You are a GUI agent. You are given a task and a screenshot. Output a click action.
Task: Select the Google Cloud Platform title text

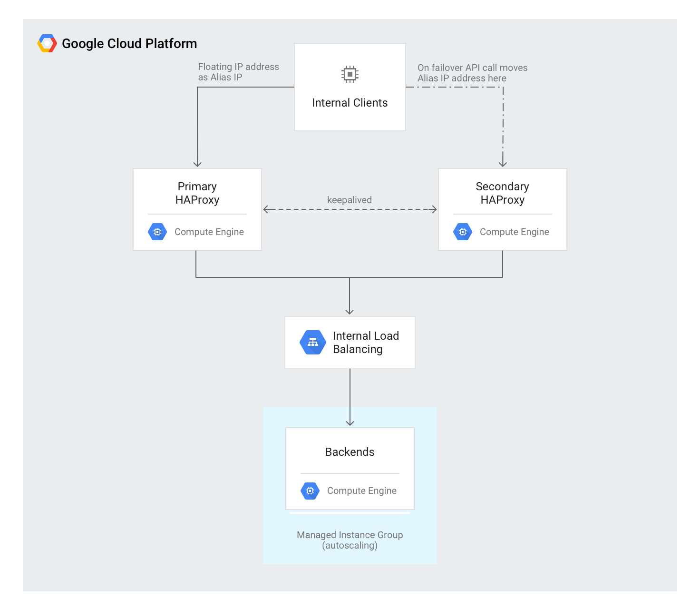[129, 44]
